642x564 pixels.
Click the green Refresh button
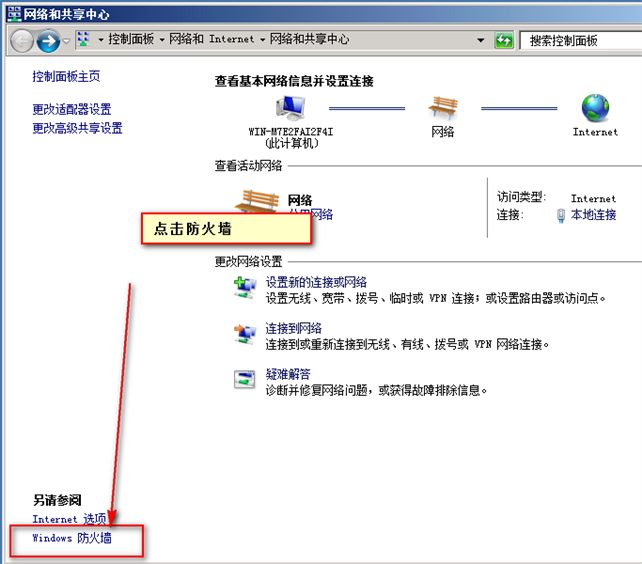(x=504, y=40)
